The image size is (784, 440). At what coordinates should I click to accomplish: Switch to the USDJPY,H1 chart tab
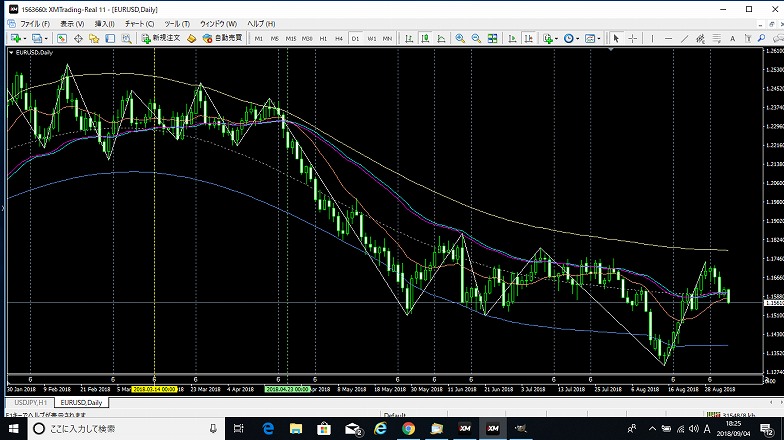[27, 402]
